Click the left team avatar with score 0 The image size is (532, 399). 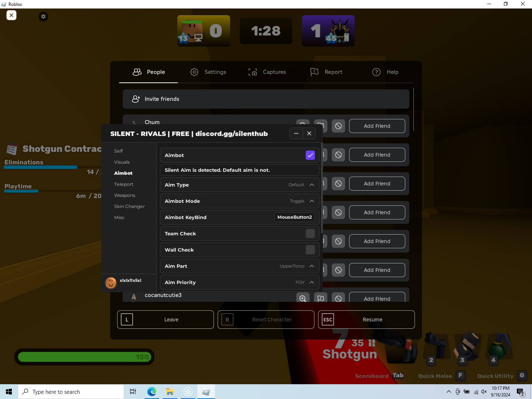tap(192, 31)
